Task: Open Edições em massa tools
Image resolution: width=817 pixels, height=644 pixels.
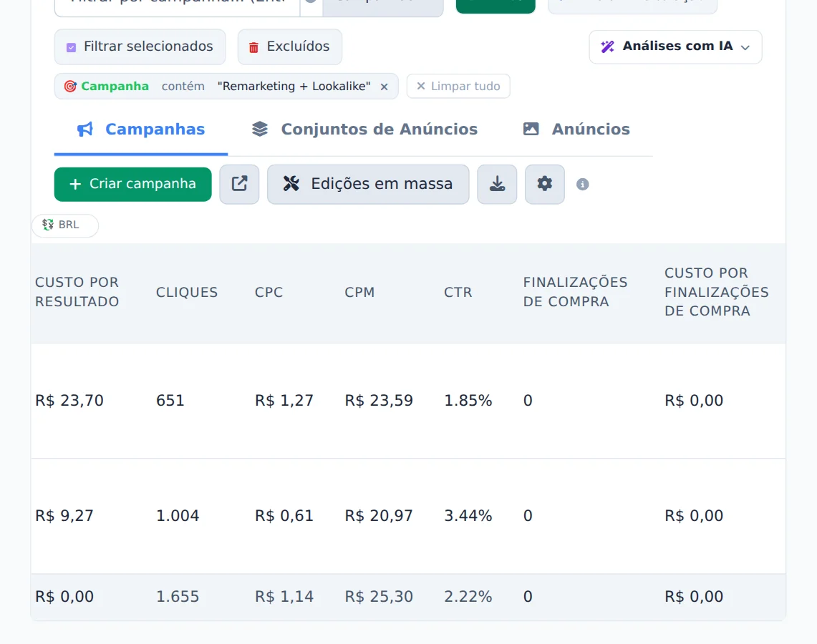Action: click(368, 185)
